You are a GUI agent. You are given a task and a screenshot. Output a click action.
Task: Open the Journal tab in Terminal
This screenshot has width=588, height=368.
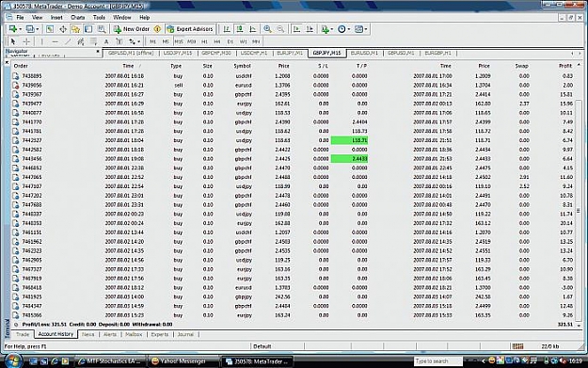(x=185, y=334)
